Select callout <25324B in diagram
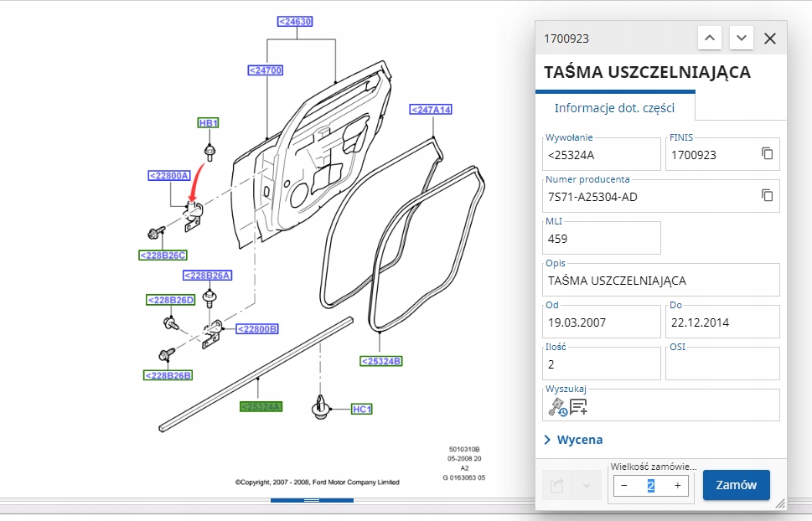Viewport: 812px width, 521px height. click(381, 361)
